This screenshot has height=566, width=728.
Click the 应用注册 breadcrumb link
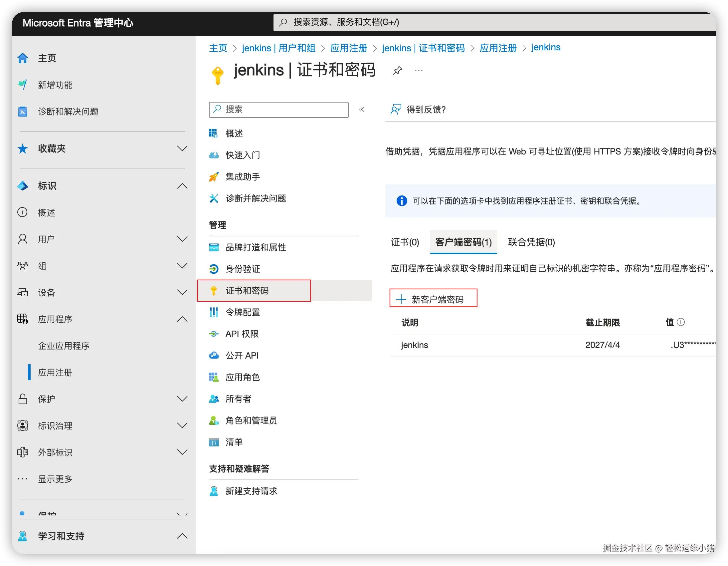[348, 48]
